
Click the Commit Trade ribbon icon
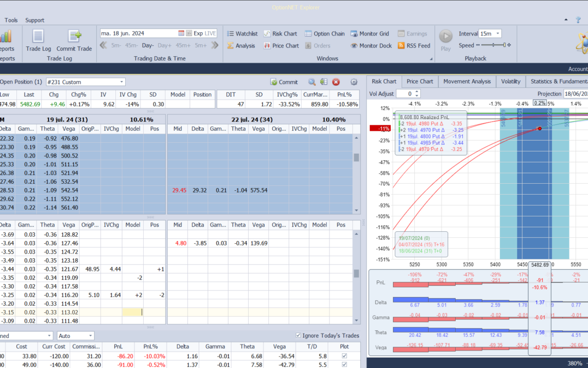74,40
